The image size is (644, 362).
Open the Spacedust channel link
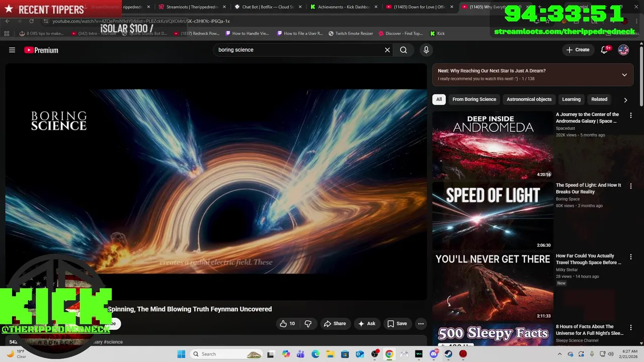566,128
